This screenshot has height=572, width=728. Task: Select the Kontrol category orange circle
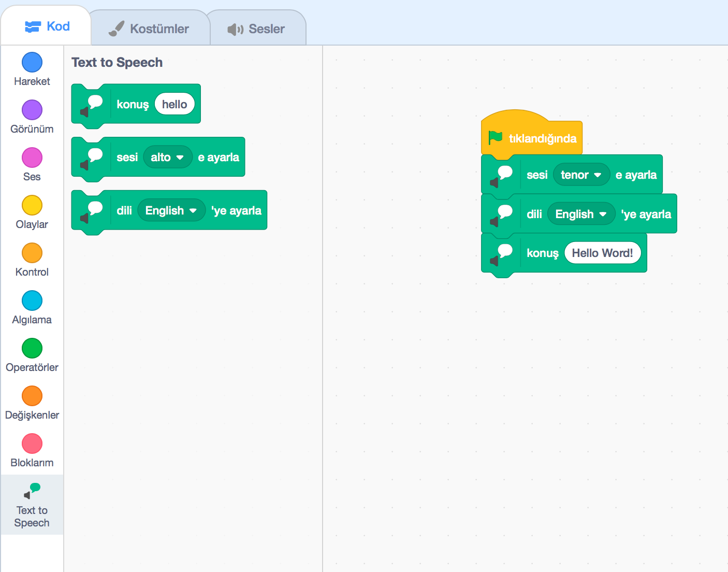[x=32, y=253]
